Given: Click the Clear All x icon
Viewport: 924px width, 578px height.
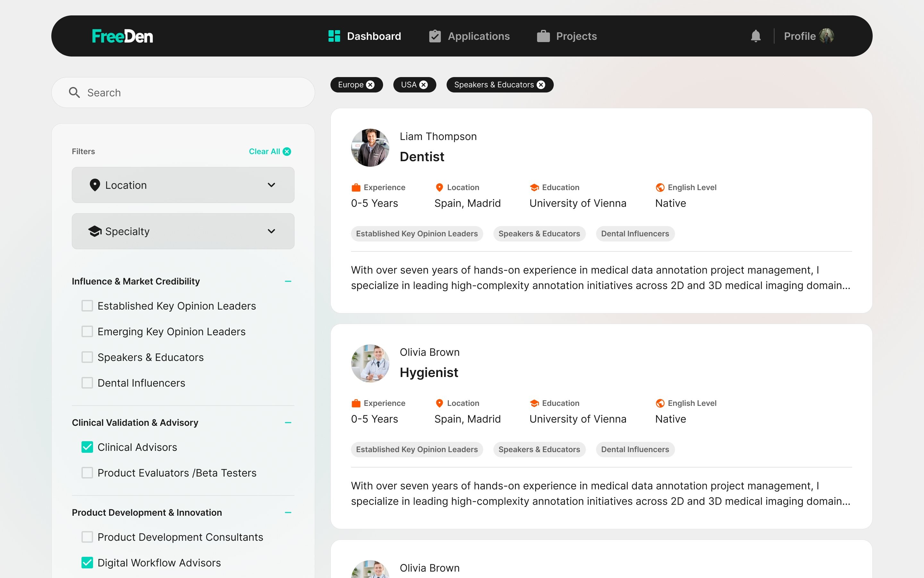Looking at the screenshot, I should coord(287,152).
